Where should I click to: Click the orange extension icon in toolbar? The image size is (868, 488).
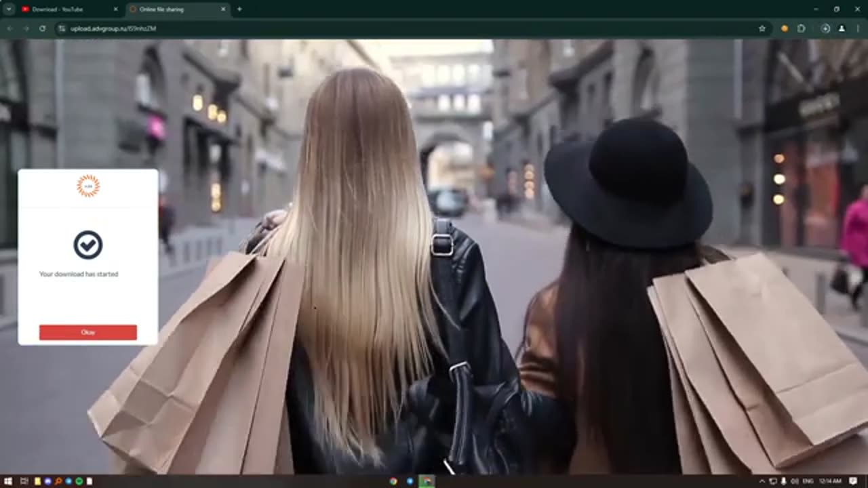point(785,28)
